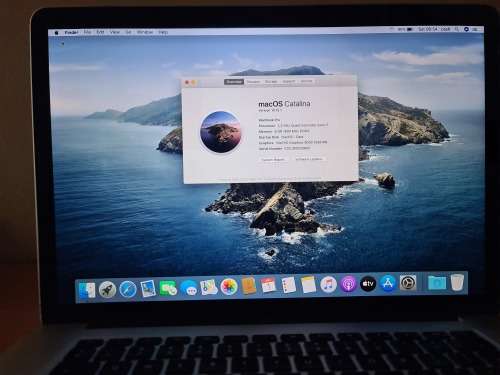The width and height of the screenshot is (500, 375).
Task: Open the Notes app
Action: pos(308,285)
